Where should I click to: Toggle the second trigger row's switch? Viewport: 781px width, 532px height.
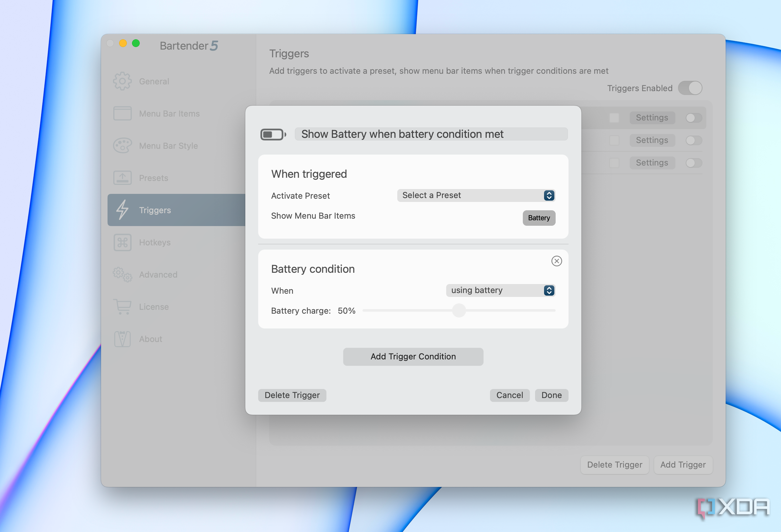[694, 140]
